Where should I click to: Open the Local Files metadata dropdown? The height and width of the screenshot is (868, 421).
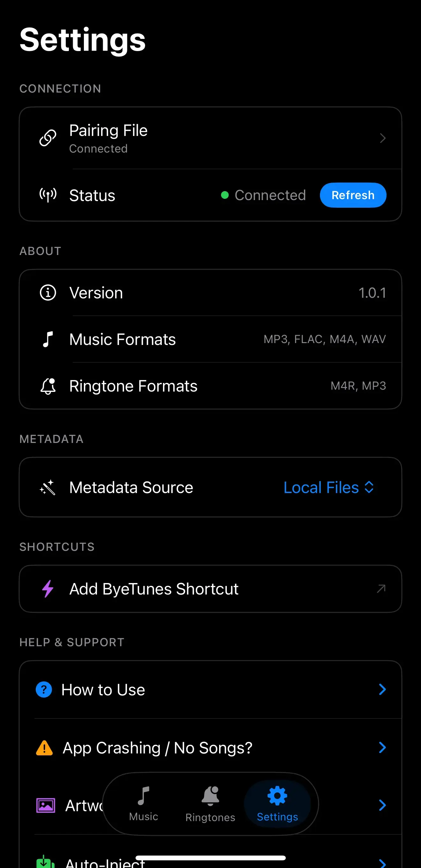coord(329,488)
